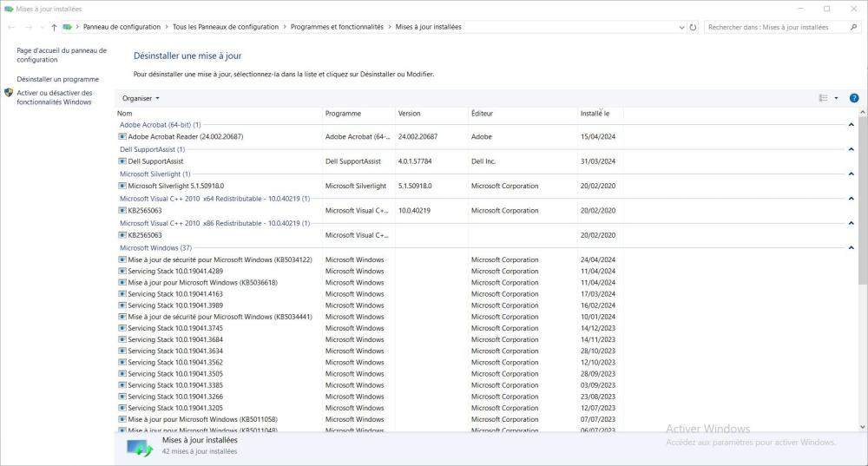Viewport: 868px width, 466px height.
Task: Collapse the Adobe Acrobat (64-bit) group
Action: pyautogui.click(x=851, y=125)
